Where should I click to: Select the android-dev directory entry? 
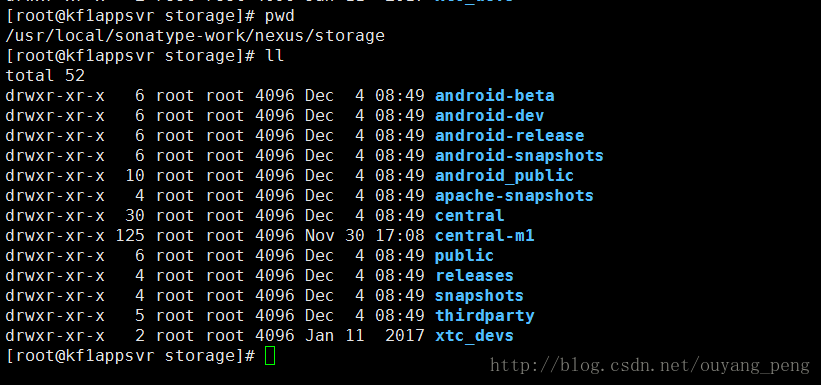coord(489,116)
